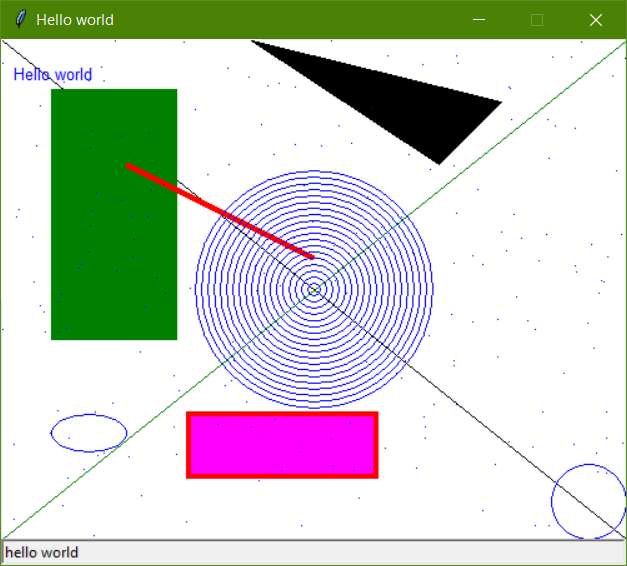Image resolution: width=627 pixels, height=566 pixels.
Task: Click the Tk feather icon in title bar
Action: point(20,20)
